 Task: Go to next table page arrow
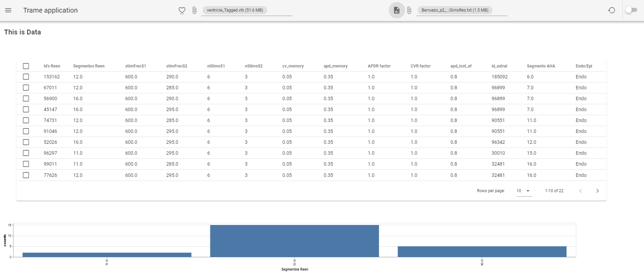pos(597,191)
